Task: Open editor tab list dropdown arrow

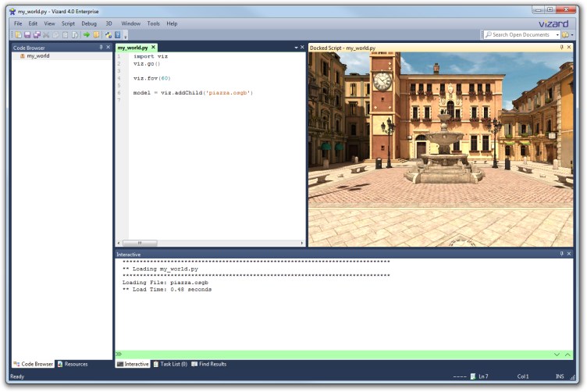Action: (295, 48)
